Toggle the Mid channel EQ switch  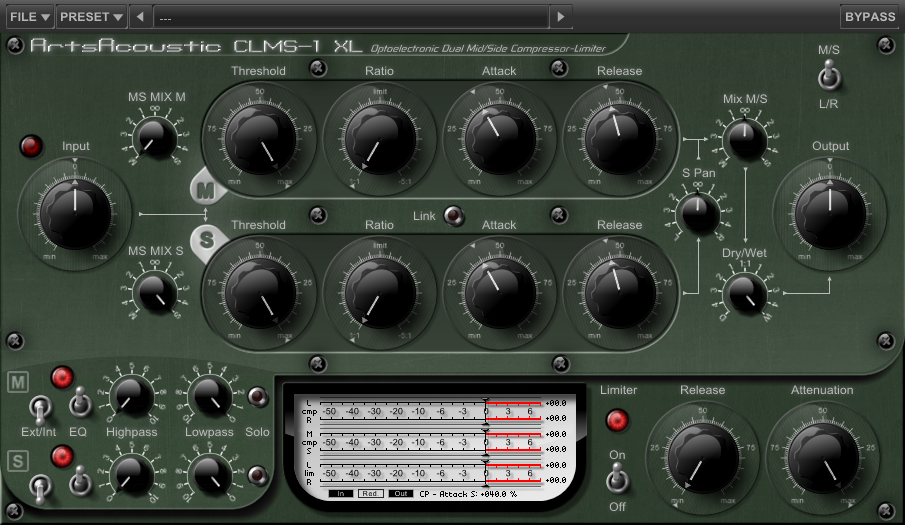point(80,405)
